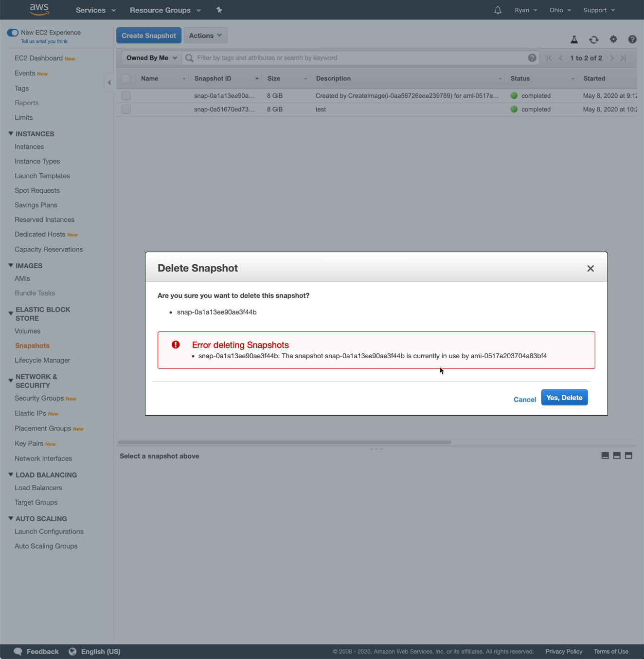The image size is (644, 659).
Task: Click the AWS home logo
Action: (39, 10)
